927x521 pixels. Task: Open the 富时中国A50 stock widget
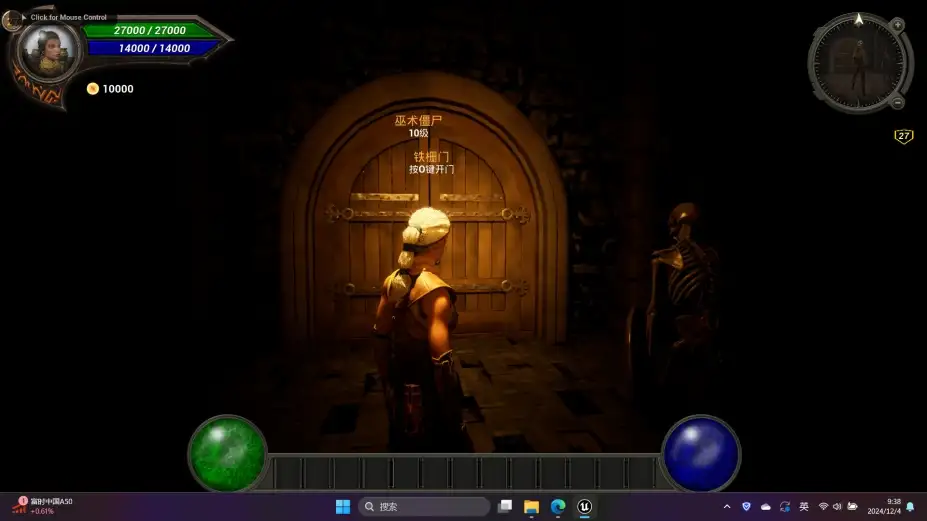(x=44, y=506)
